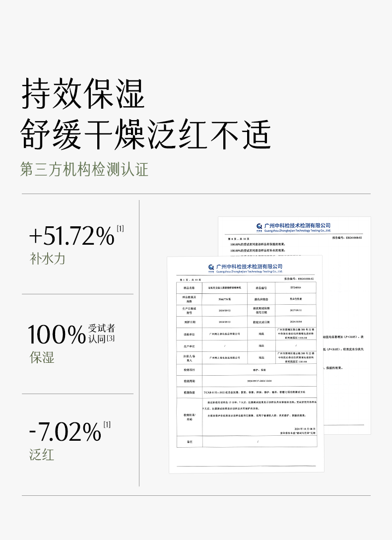Click the Zhongkejian logo on back report
The image size is (392, 540).
click(259, 227)
